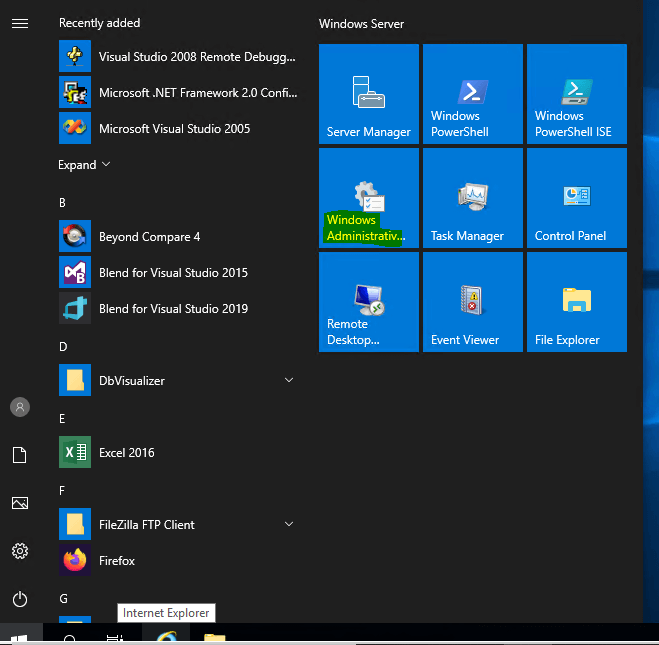Click the Beyond Compare 4 icon
The image size is (659, 645).
(75, 236)
